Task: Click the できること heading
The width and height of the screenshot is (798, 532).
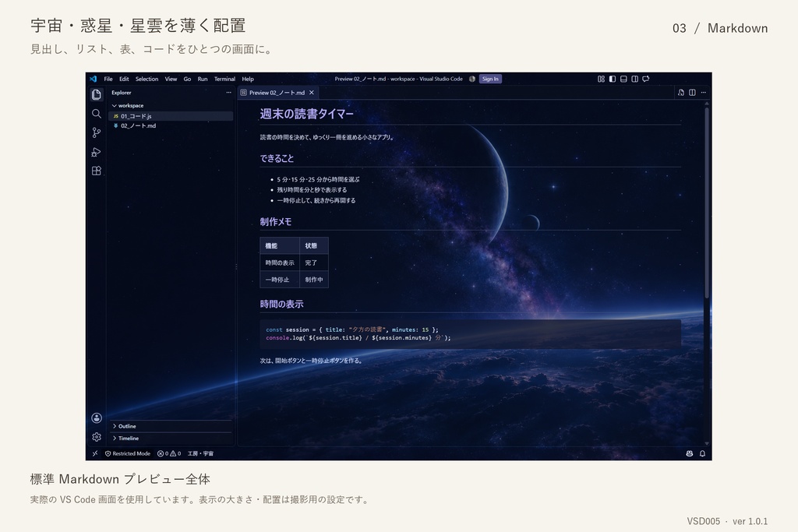Action: click(277, 159)
